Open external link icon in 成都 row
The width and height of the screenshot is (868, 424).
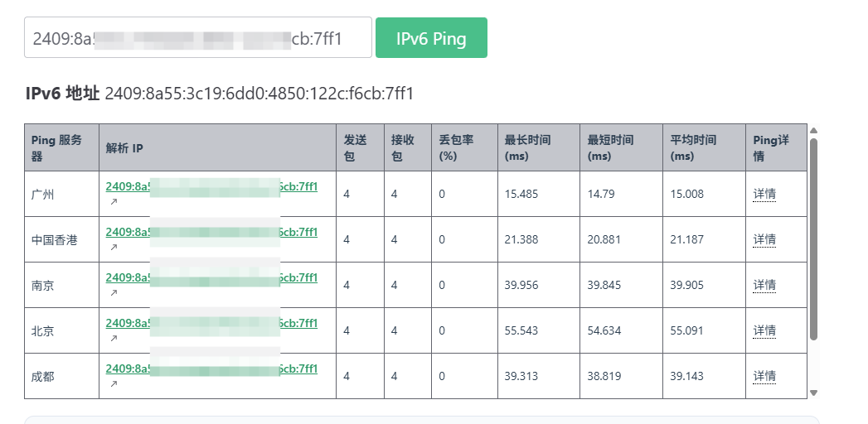(114, 383)
